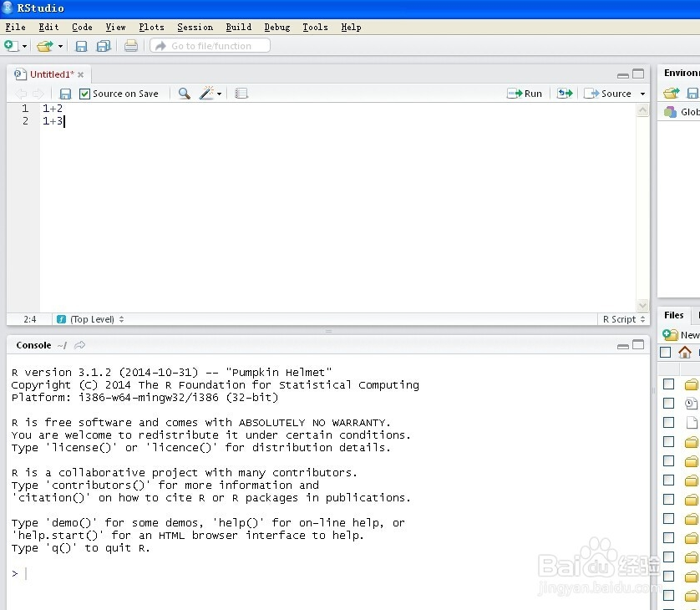Expand the Code Tools dropdown arrow
The width and height of the screenshot is (700, 610).
219,94
